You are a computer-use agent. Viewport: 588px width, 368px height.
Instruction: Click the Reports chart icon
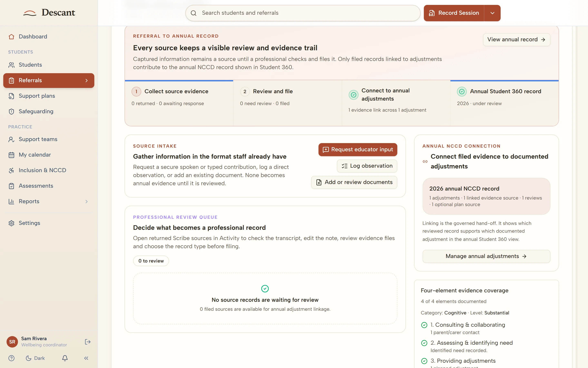pos(11,201)
